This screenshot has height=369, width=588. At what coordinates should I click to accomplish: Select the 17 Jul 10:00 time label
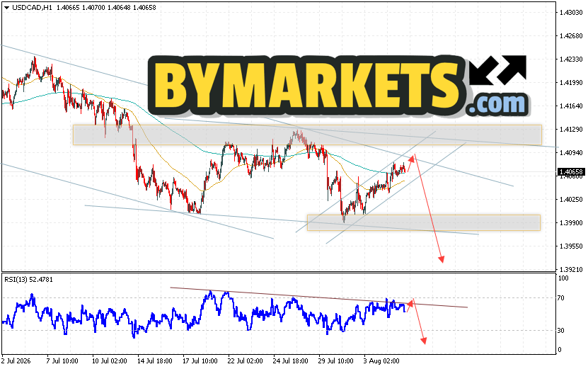[x=200, y=361]
